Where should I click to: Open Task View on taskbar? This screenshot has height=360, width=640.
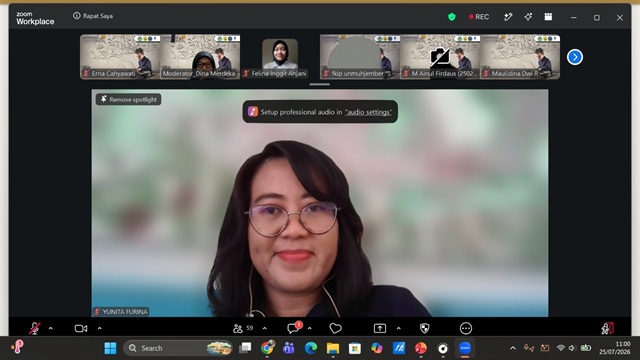coord(245,348)
